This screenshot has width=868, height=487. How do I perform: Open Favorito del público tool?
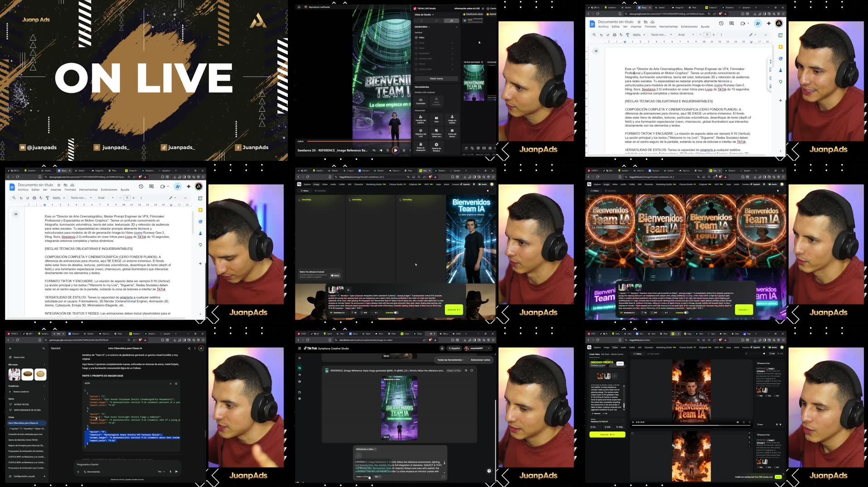click(421, 119)
